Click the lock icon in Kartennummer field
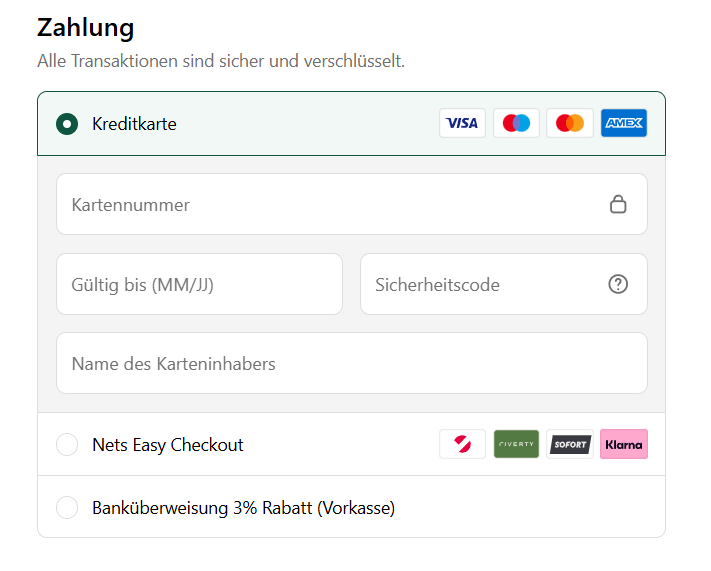This screenshot has height=571, width=711. (x=618, y=205)
